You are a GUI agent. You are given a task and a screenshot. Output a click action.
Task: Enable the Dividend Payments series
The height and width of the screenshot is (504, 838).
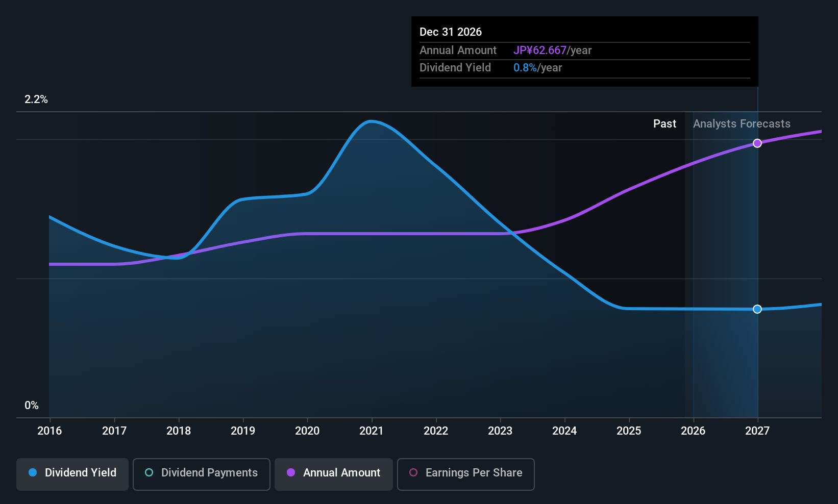click(x=201, y=473)
